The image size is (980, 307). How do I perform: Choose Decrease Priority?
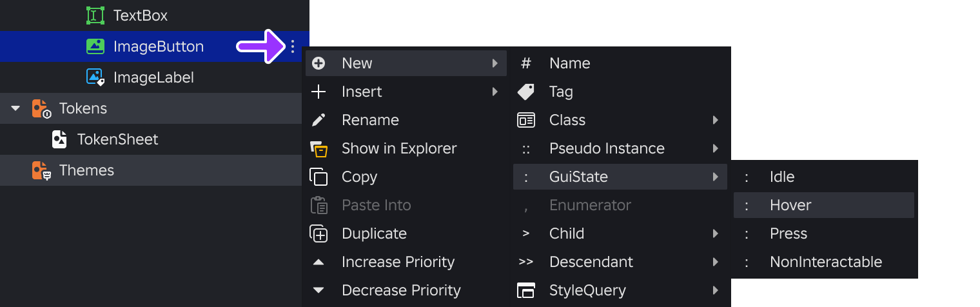coord(406,290)
